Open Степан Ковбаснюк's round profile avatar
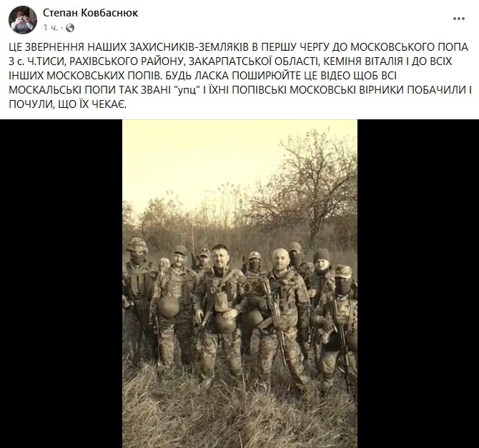 23,20
